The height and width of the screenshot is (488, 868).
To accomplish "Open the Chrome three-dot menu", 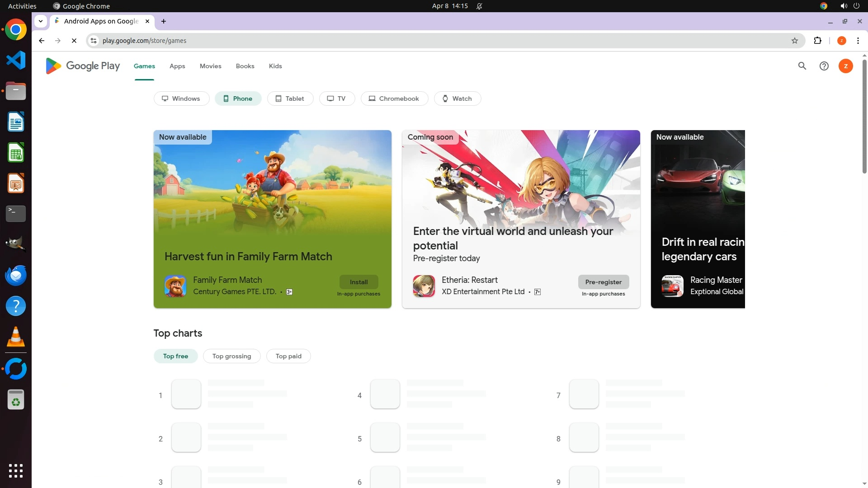I will pyautogui.click(x=858, y=41).
